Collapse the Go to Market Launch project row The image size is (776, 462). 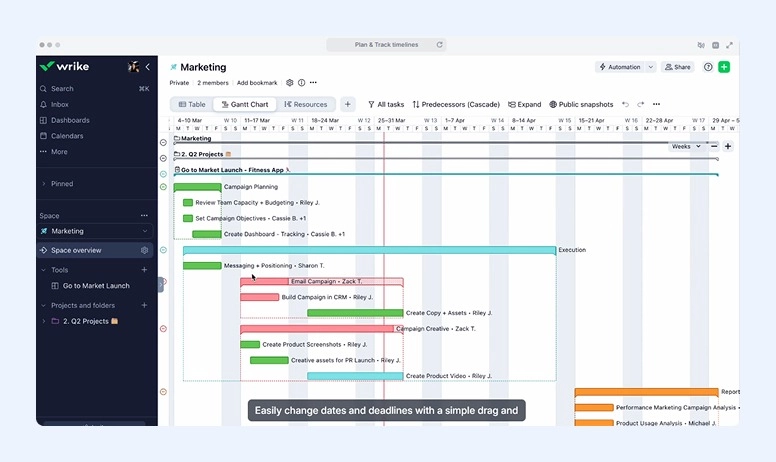(x=163, y=174)
